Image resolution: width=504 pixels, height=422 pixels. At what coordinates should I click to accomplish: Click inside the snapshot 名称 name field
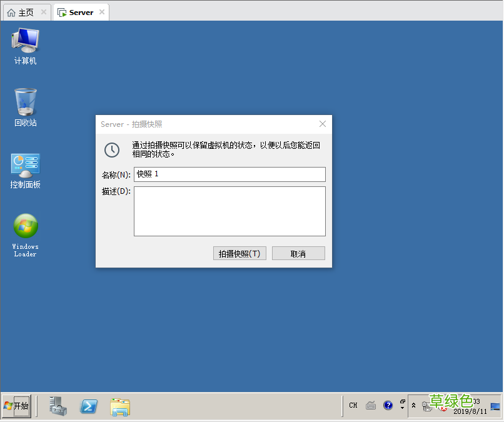[x=229, y=174]
